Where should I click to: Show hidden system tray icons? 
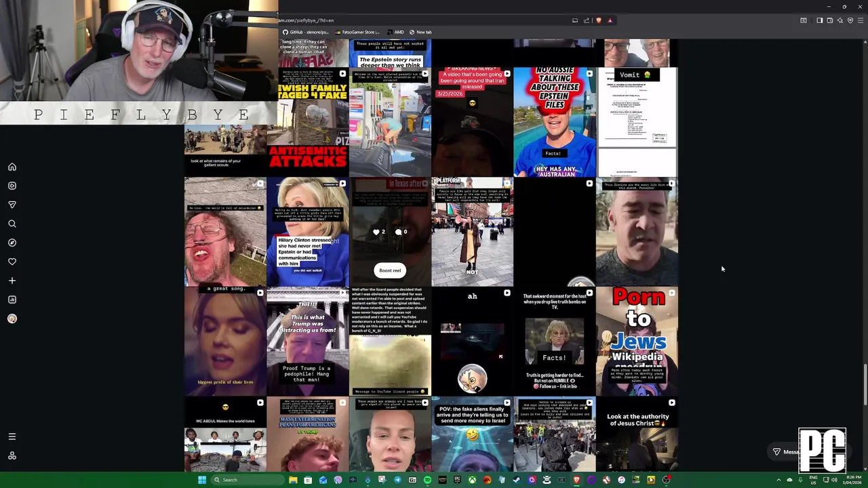(778, 480)
